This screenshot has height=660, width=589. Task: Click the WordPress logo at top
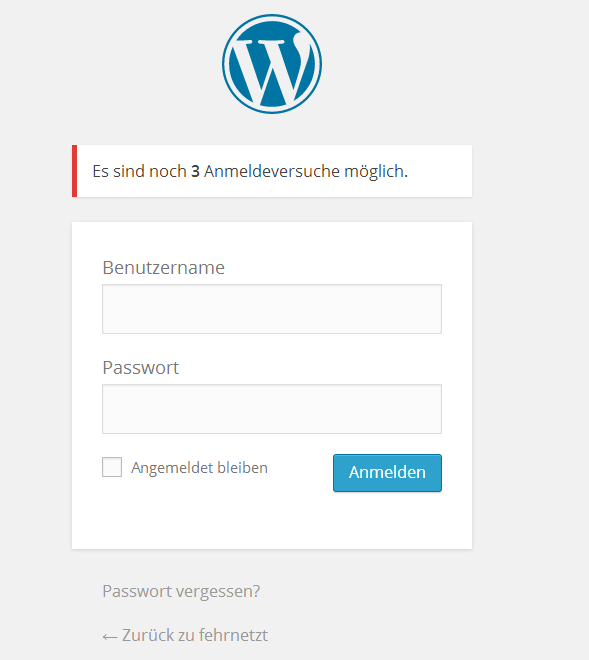[x=272, y=64]
